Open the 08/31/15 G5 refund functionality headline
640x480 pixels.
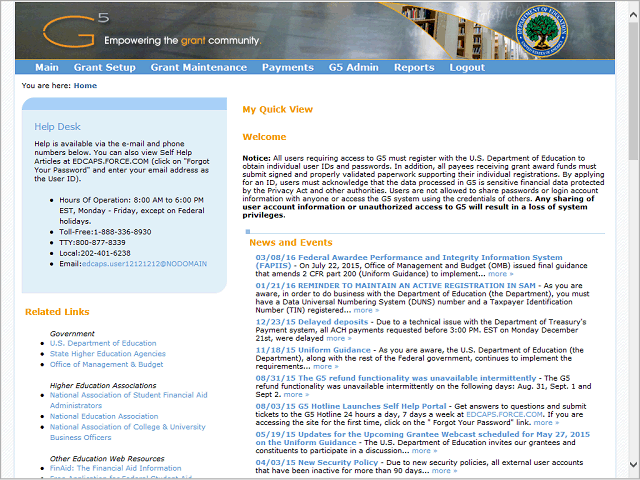396,378
